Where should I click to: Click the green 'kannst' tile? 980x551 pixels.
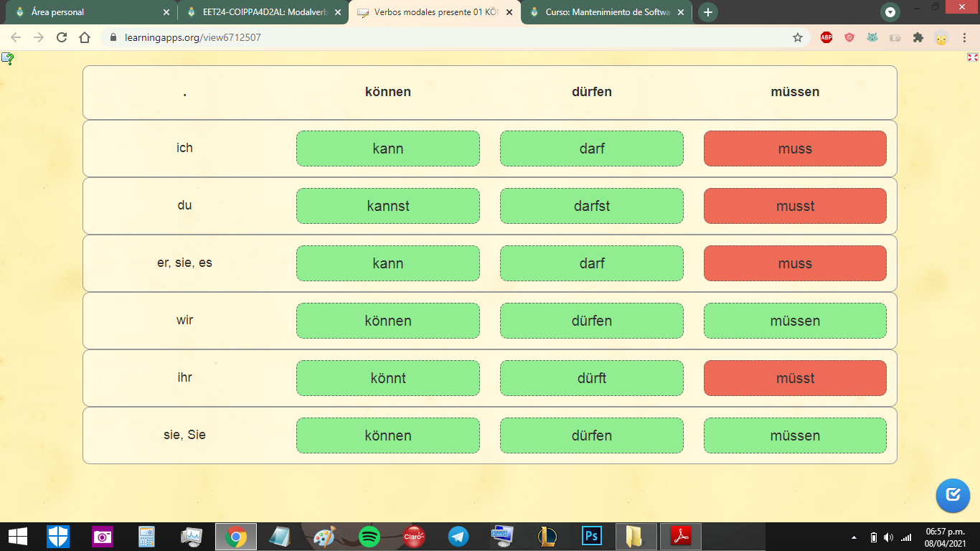(387, 206)
